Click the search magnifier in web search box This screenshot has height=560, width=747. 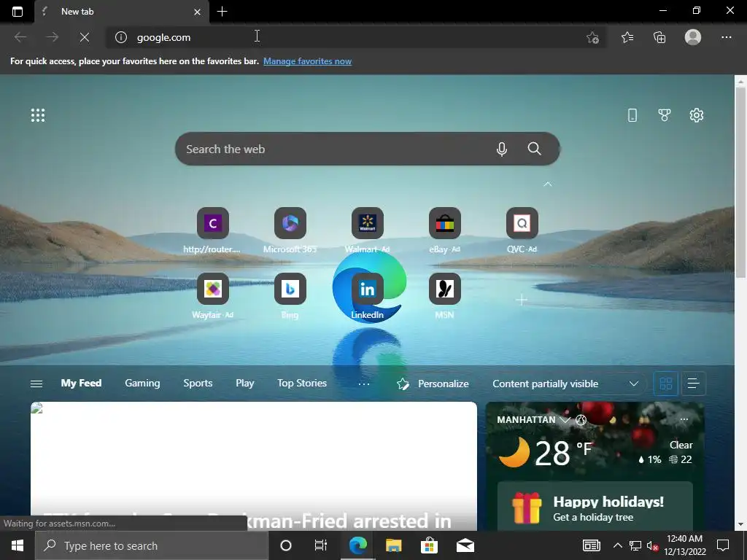(x=535, y=149)
